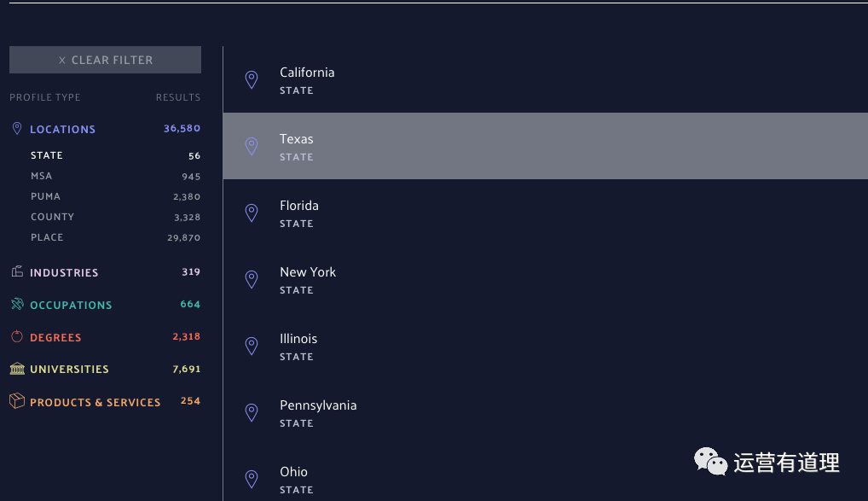868x501 pixels.
Task: Open the New York state result
Action: point(545,279)
